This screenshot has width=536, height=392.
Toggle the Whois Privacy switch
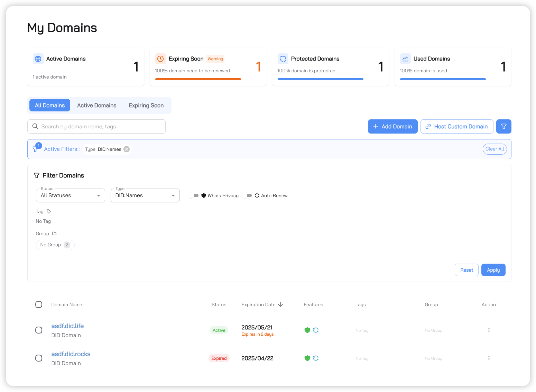pos(194,195)
